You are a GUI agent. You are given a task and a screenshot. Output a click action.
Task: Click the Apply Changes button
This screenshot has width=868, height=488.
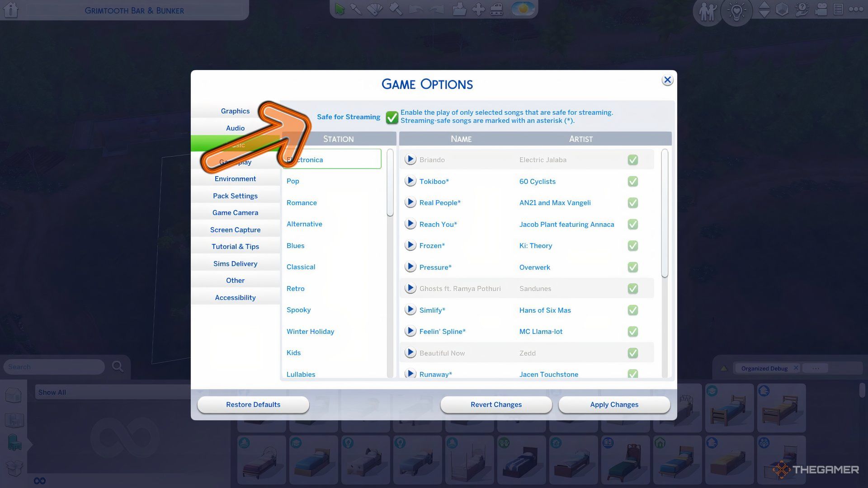tap(614, 404)
